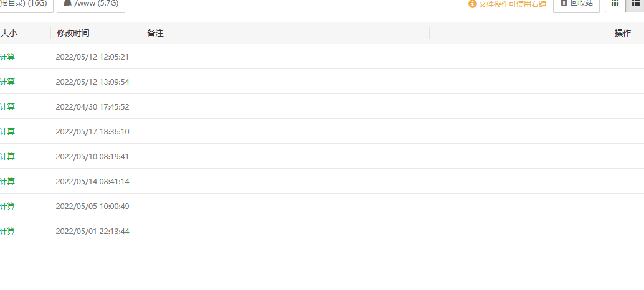The width and height of the screenshot is (644, 290).
Task: Click 计算 for the 2022/05/01 22:13:44 row
Action: point(7,232)
